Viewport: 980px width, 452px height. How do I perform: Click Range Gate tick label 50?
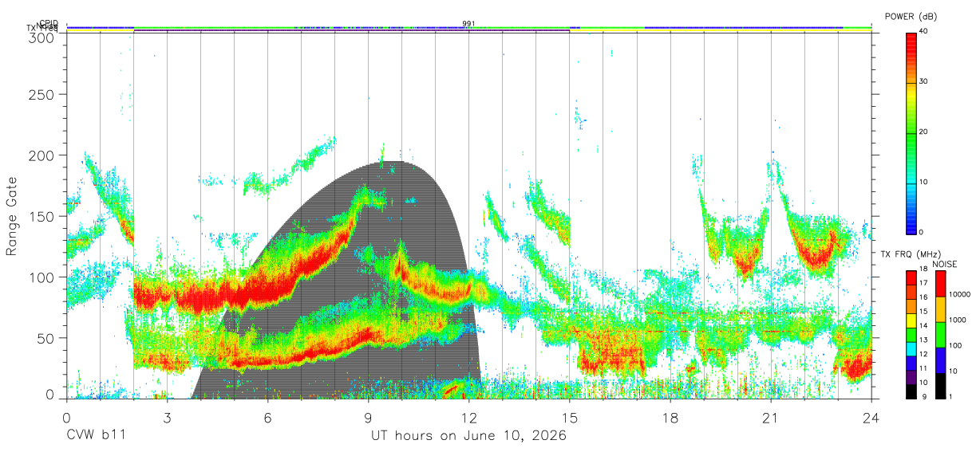point(45,338)
